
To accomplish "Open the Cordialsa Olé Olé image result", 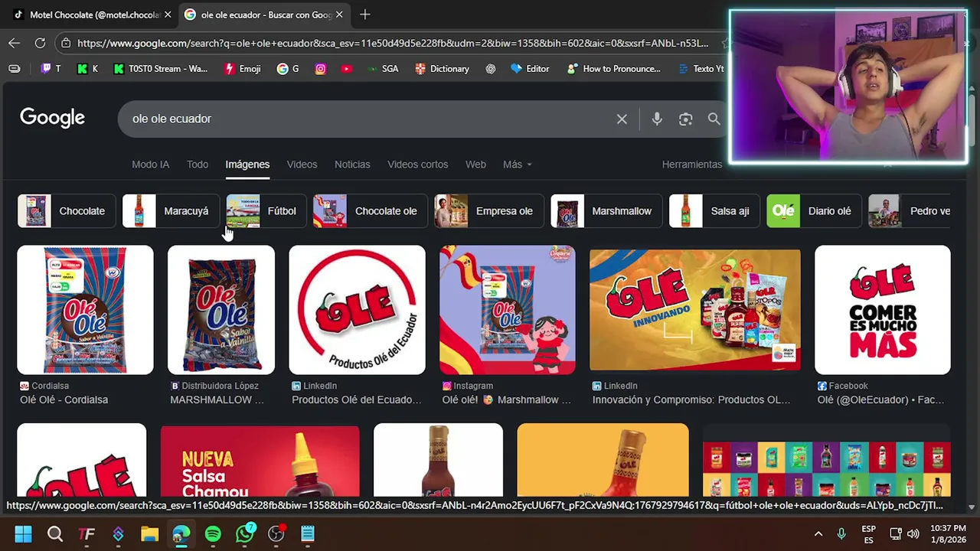I will (85, 310).
